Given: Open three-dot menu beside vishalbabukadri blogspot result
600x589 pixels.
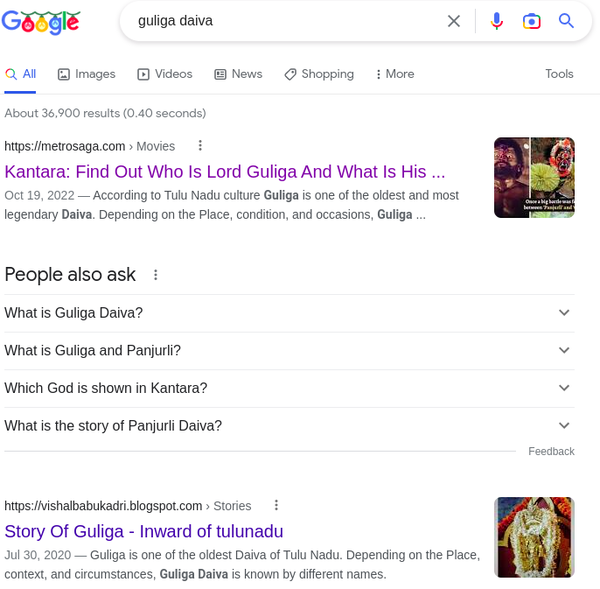Looking at the screenshot, I should [x=277, y=506].
